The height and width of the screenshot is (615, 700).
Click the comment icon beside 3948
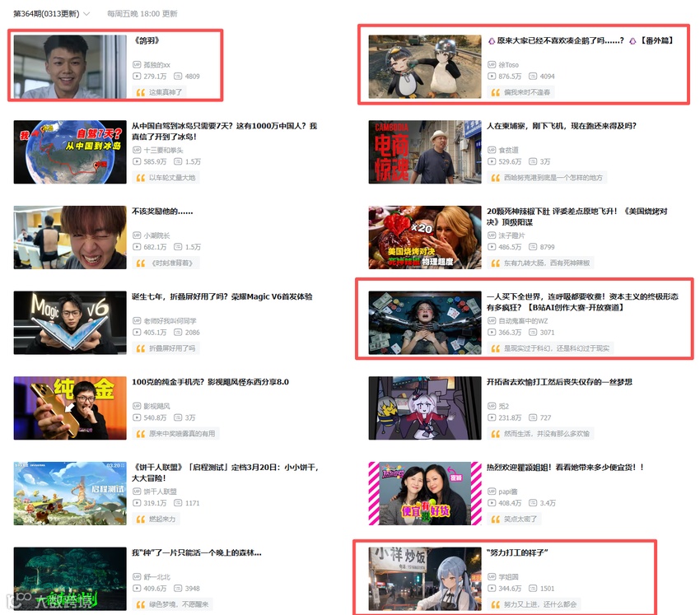pyautogui.click(x=178, y=588)
